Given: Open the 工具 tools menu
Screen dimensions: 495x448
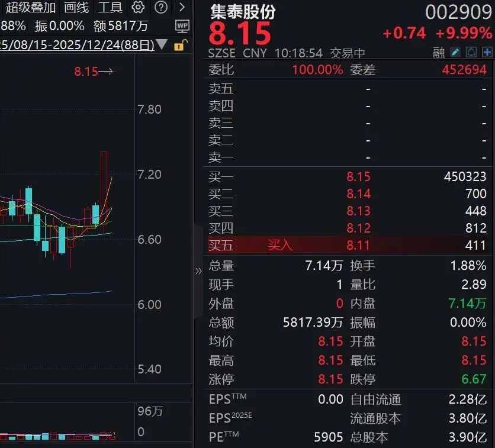Looking at the screenshot, I should pyautogui.click(x=110, y=8).
